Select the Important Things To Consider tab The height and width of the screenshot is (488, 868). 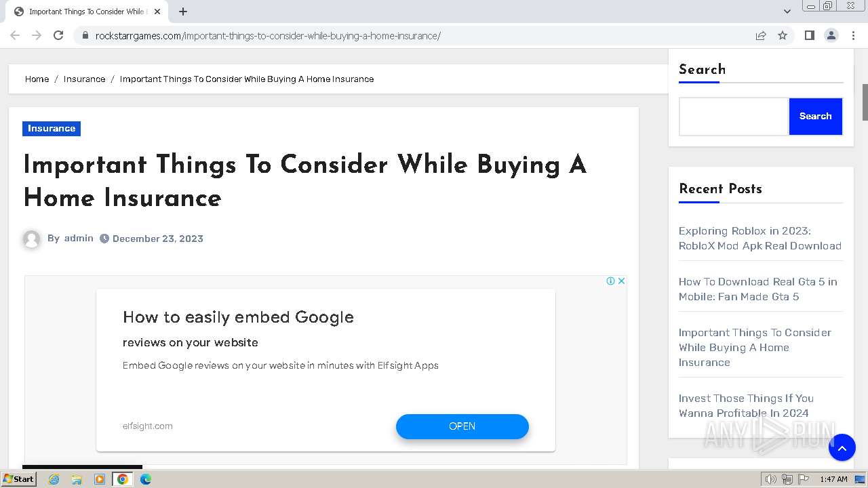click(x=85, y=12)
